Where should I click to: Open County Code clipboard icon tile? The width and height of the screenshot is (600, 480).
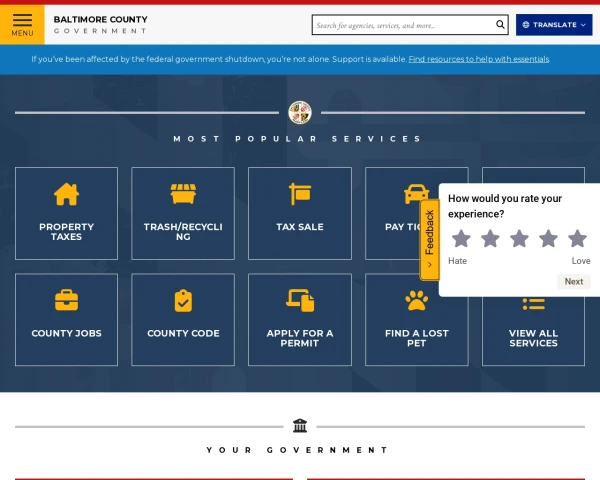click(183, 320)
